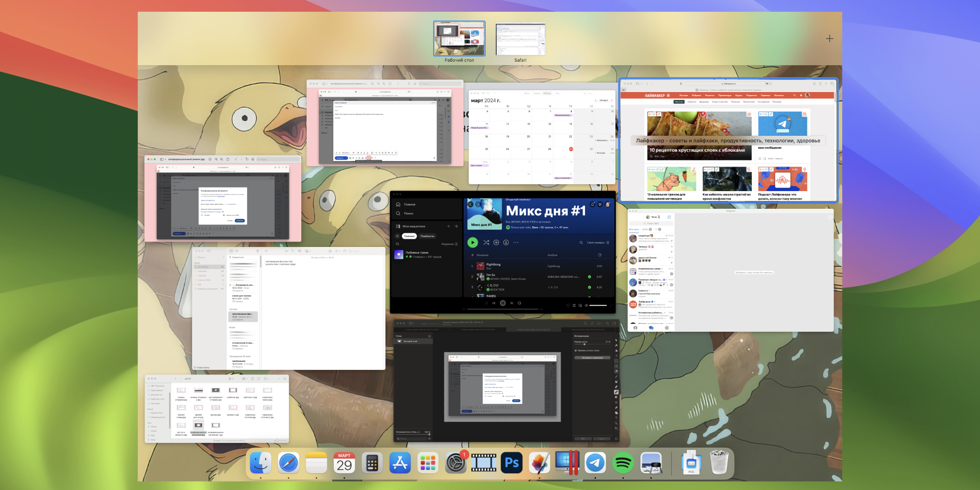Open Telegram contacts icon at bottom

click(x=636, y=328)
